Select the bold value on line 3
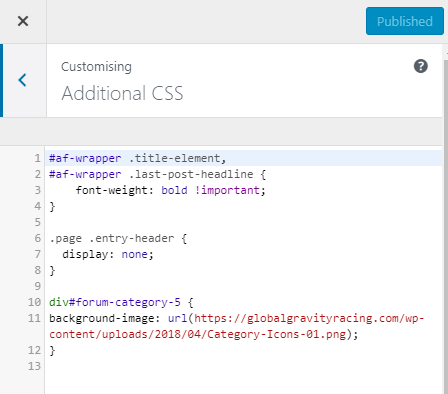The image size is (448, 394). click(x=174, y=190)
